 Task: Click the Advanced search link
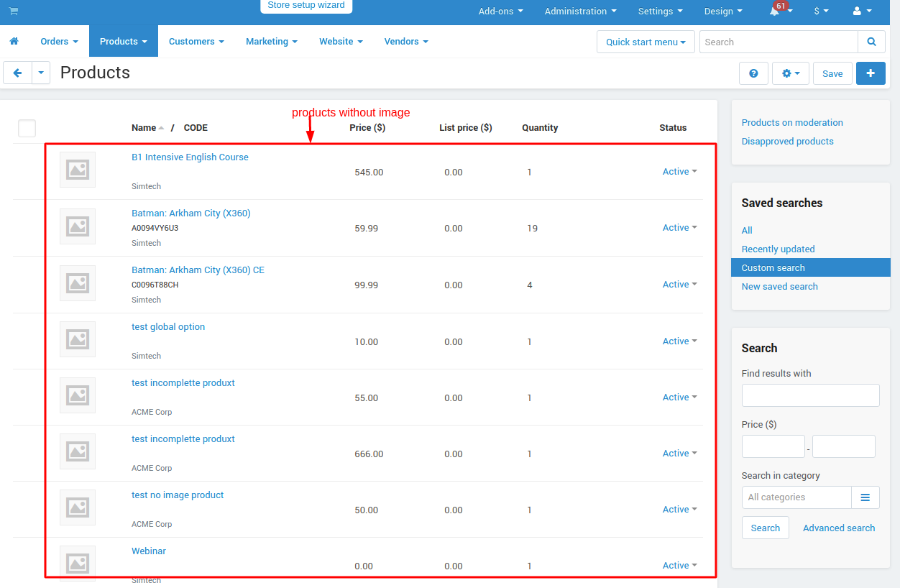(839, 528)
